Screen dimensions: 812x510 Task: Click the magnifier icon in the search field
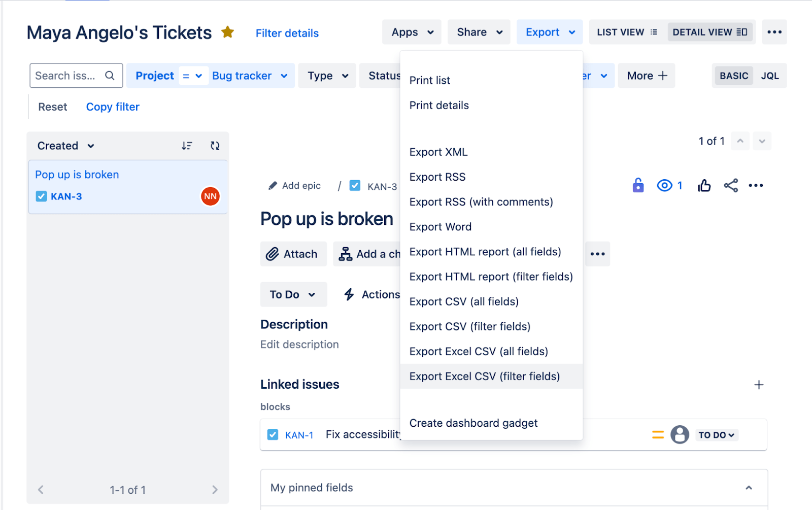pyautogui.click(x=110, y=75)
